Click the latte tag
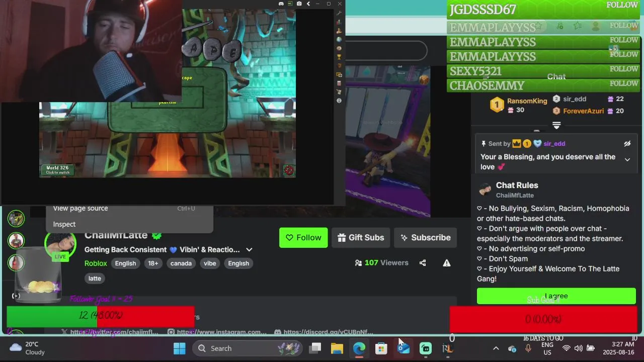 coord(95,279)
